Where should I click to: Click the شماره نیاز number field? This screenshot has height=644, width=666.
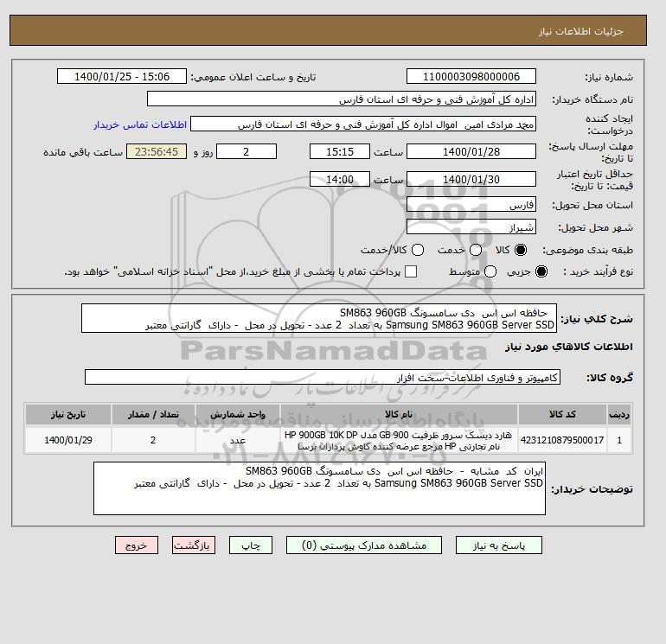click(x=471, y=76)
